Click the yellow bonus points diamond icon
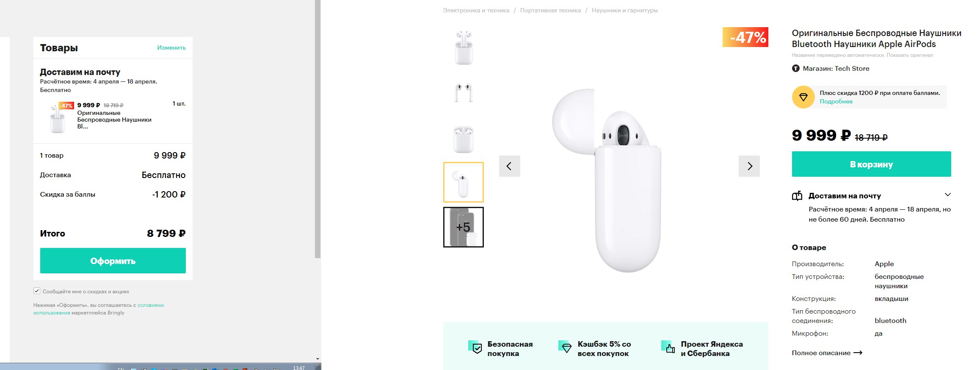The height and width of the screenshot is (370, 980). 803,97
